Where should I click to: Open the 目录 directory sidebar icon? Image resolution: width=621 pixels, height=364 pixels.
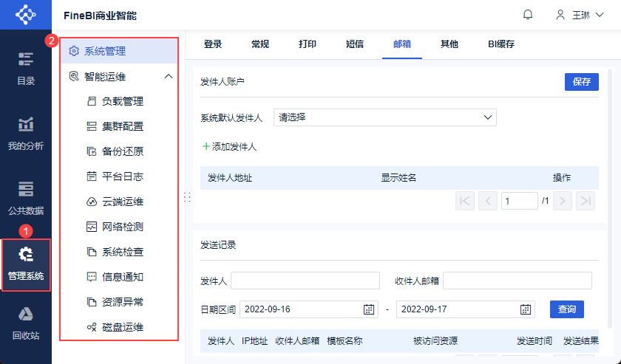[26, 68]
